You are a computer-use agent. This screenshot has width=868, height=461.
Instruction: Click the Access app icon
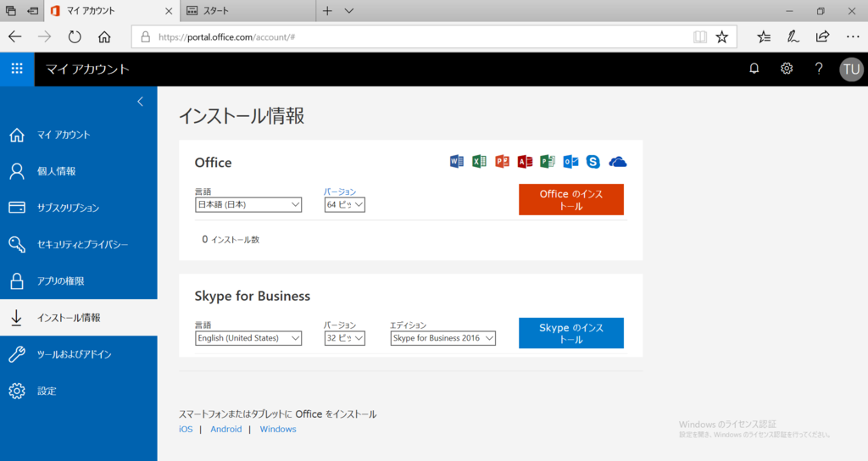coord(525,161)
